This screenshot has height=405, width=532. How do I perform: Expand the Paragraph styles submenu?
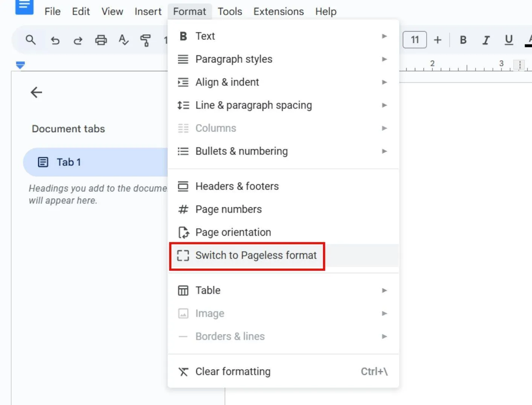(283, 59)
